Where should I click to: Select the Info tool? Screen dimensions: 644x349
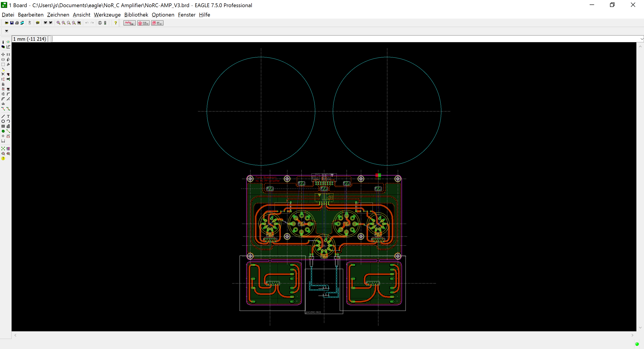tap(3, 42)
